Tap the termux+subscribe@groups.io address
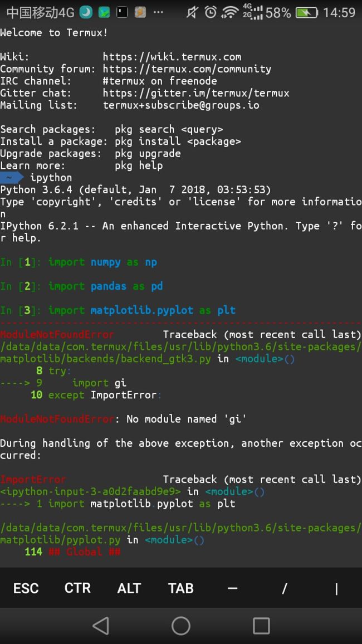 tap(181, 105)
